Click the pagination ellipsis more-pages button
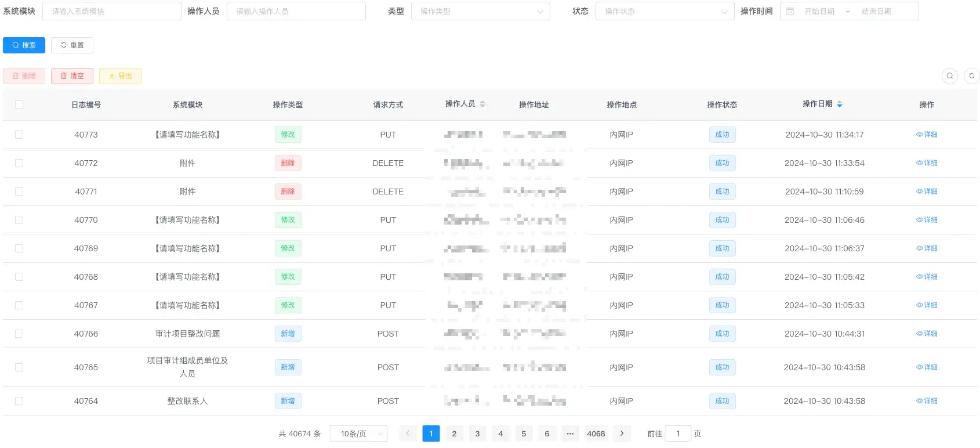The height and width of the screenshot is (448, 980). (570, 433)
